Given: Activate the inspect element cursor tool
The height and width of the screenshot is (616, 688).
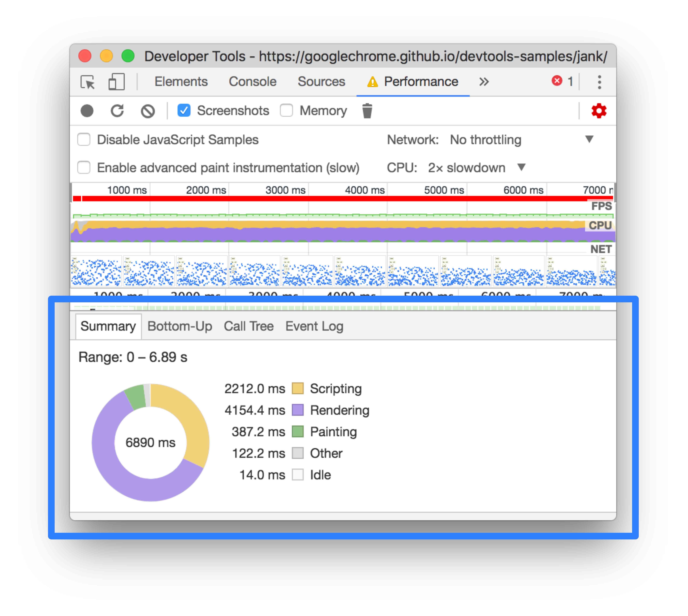Looking at the screenshot, I should (x=88, y=82).
